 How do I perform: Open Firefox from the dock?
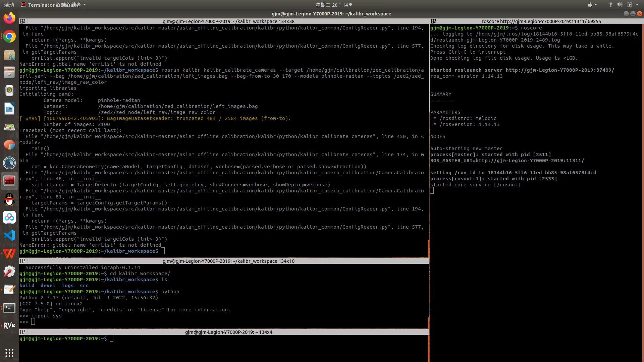9,18
